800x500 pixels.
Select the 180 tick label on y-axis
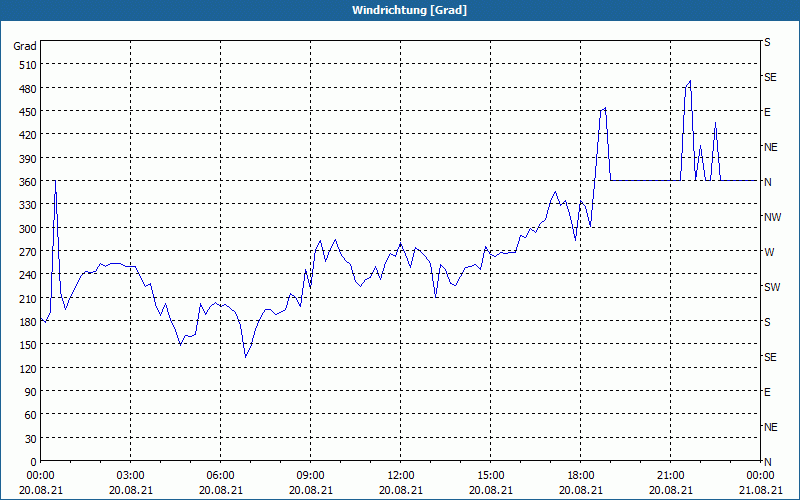(x=25, y=321)
